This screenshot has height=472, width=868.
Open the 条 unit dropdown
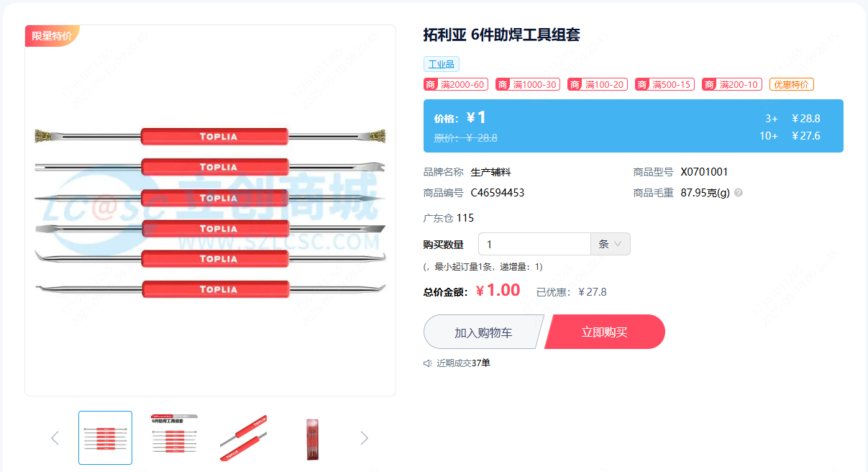tap(611, 244)
